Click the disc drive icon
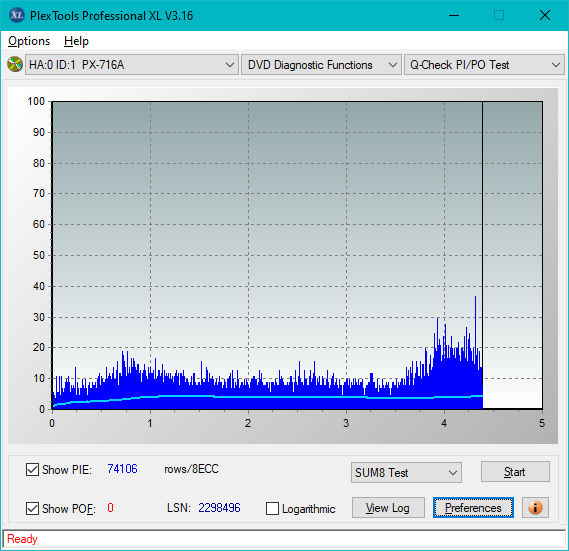 click(x=15, y=64)
